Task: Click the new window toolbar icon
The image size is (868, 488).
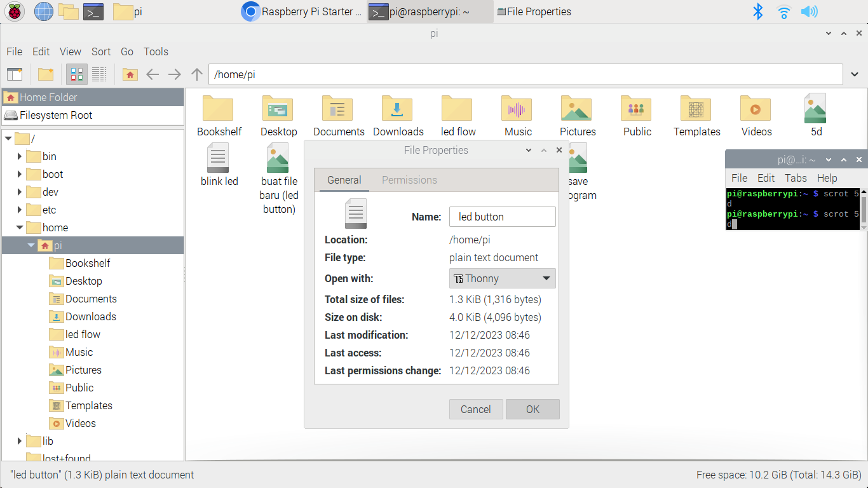Action: point(15,74)
